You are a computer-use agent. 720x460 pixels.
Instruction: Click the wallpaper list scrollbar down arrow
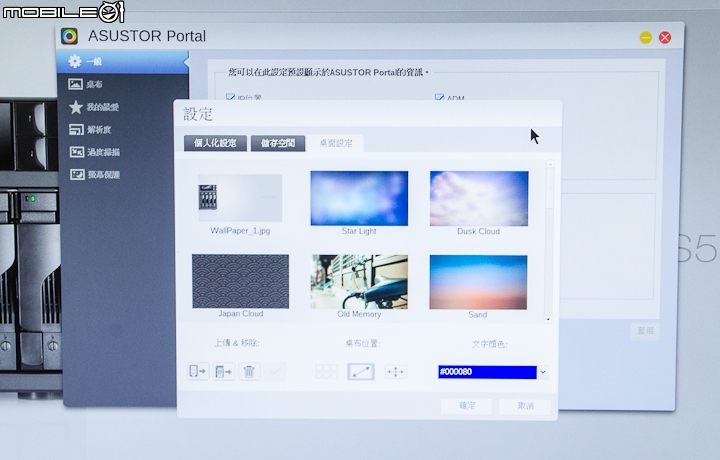548,319
